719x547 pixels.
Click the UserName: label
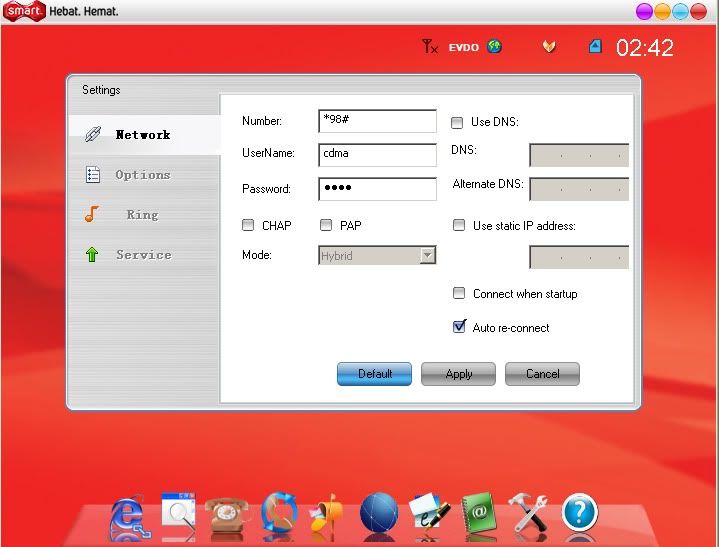coord(268,153)
